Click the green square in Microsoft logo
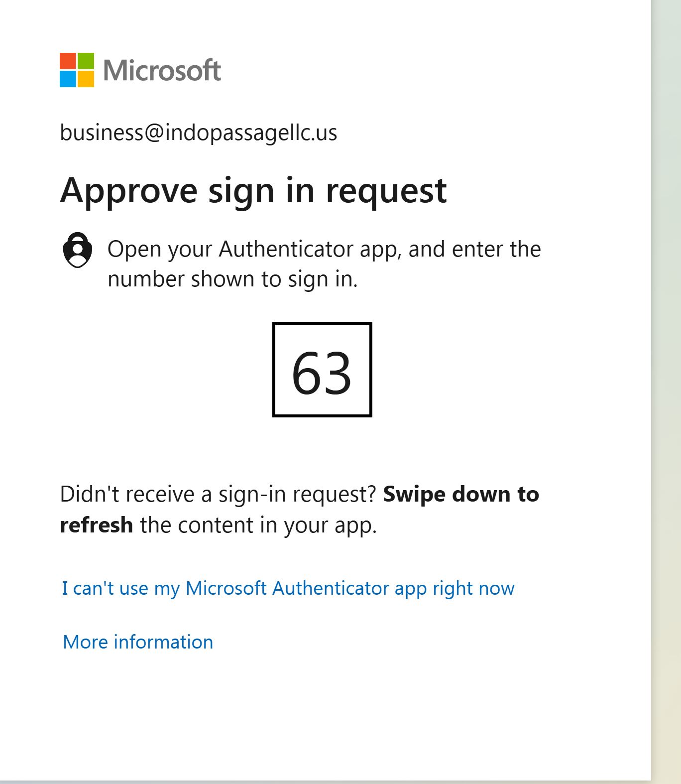 coord(85,61)
